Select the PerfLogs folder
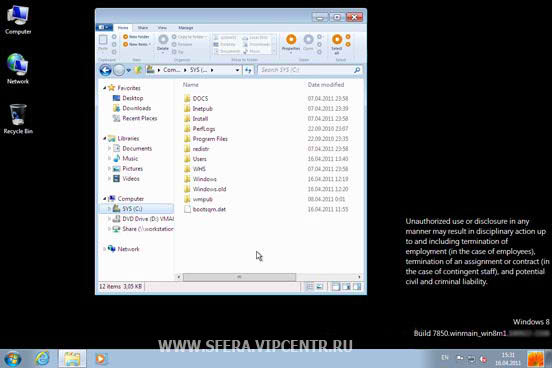 200,129
